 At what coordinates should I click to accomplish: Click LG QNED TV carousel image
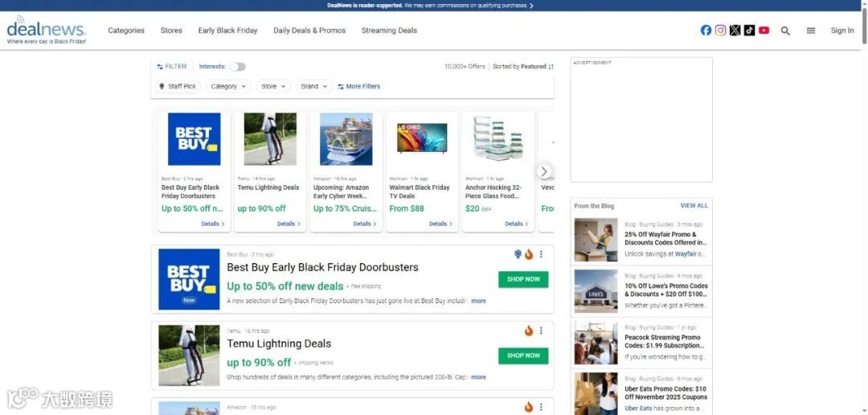point(422,139)
